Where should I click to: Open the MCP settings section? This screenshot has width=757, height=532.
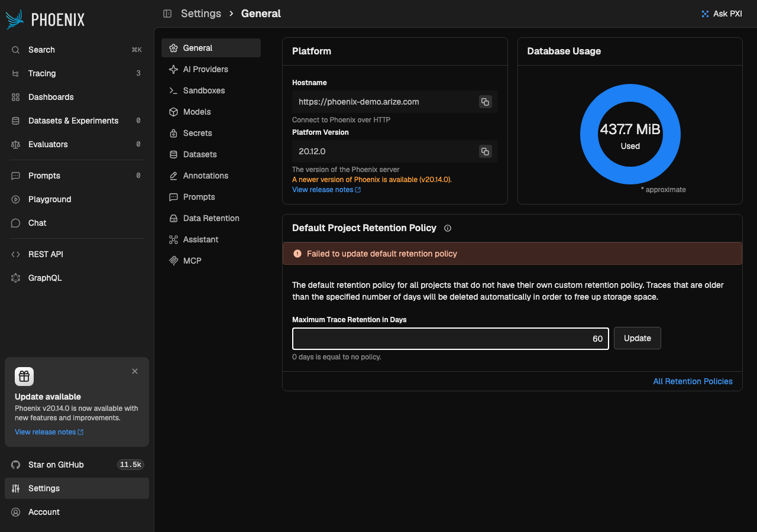click(211, 261)
